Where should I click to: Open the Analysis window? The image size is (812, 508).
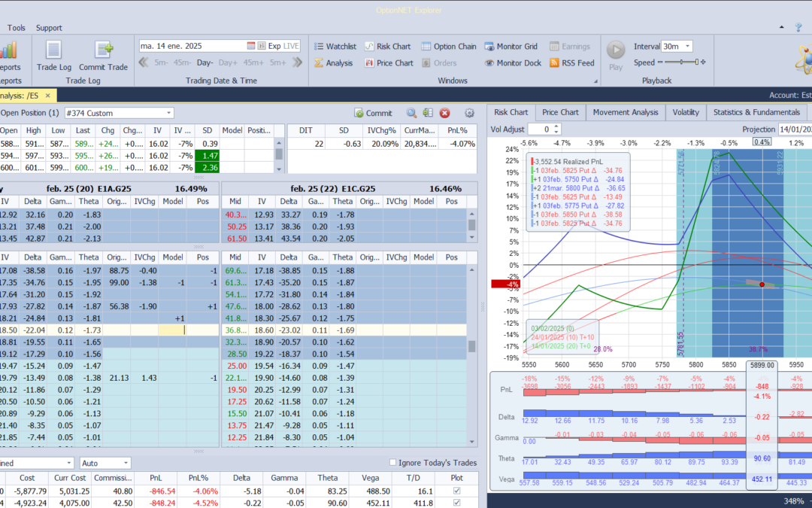(x=334, y=62)
